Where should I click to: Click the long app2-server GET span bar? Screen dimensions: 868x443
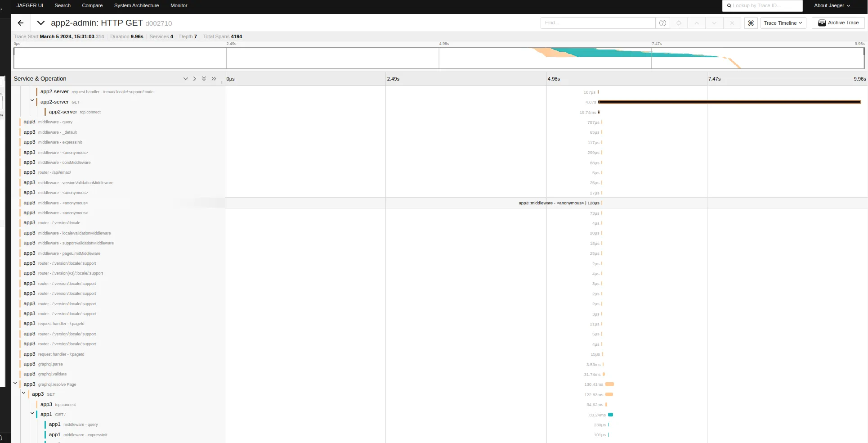pos(729,102)
